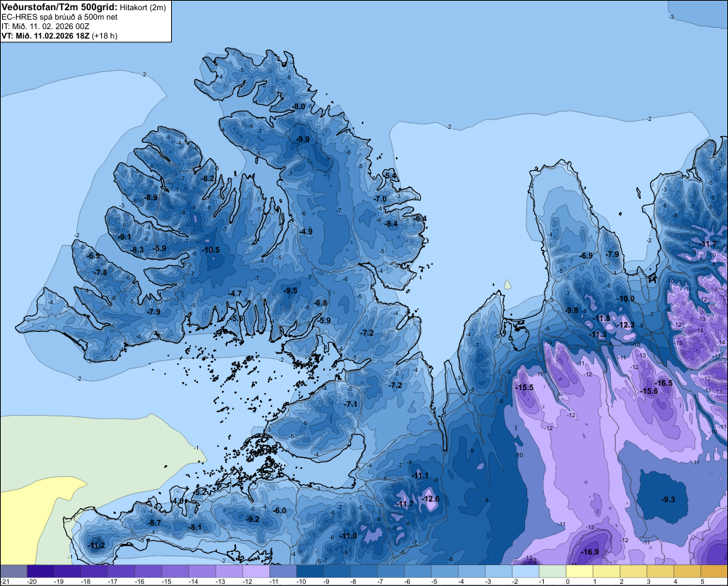Click the -6.4 temperature label
The height and width of the screenshot is (586, 728).
420,218
